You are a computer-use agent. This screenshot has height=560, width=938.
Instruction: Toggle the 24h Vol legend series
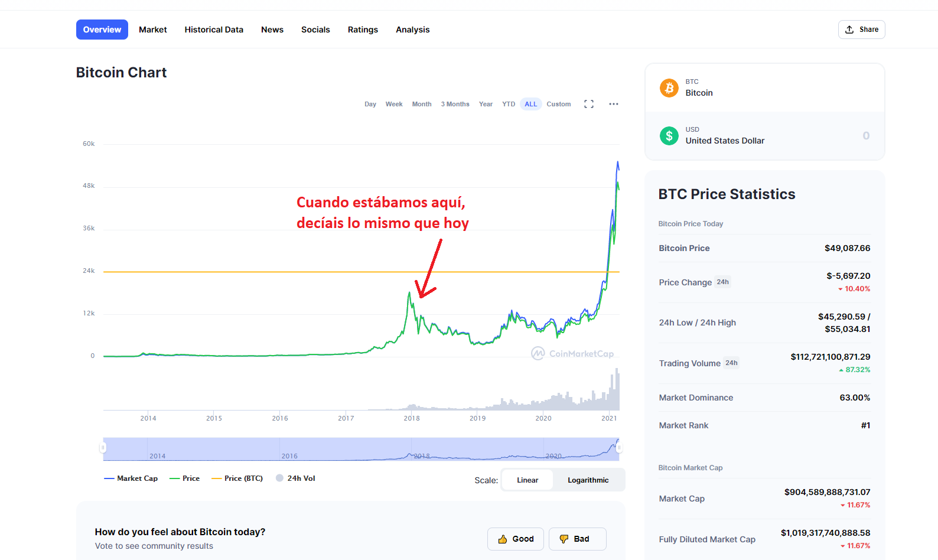coord(295,478)
